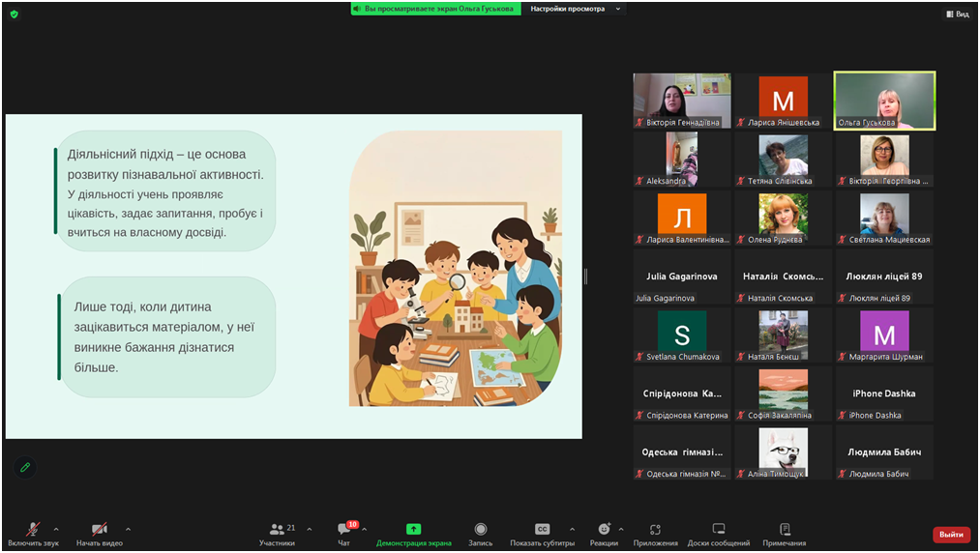This screenshot has height=553, width=980.
Task: Expand audio options arrow beside Включить звук
Action: point(56,529)
